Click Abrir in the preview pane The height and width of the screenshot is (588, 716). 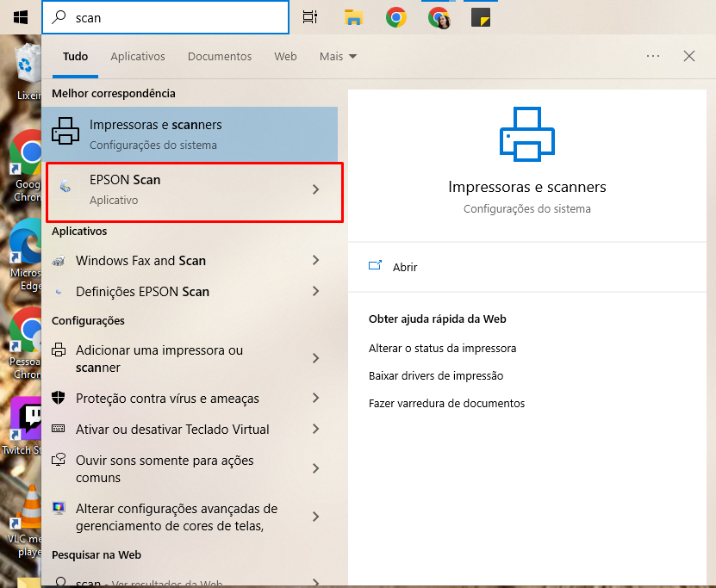coord(404,267)
